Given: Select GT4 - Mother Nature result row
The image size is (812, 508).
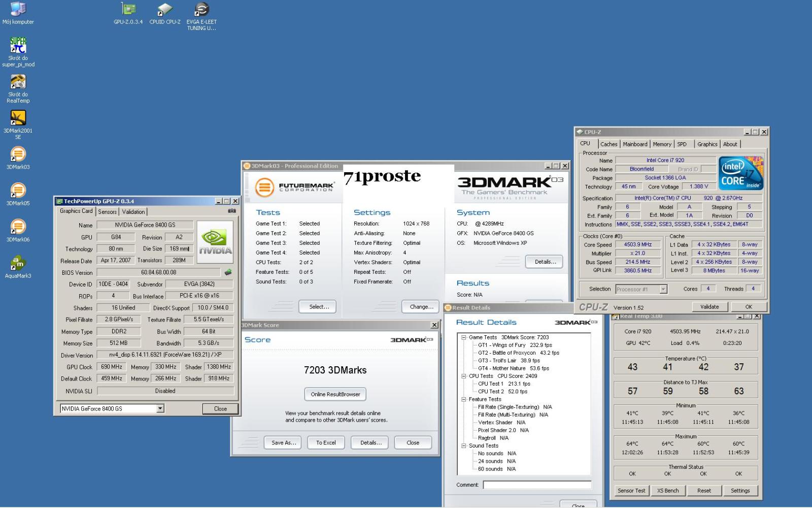Looking at the screenshot, I should pos(513,368).
